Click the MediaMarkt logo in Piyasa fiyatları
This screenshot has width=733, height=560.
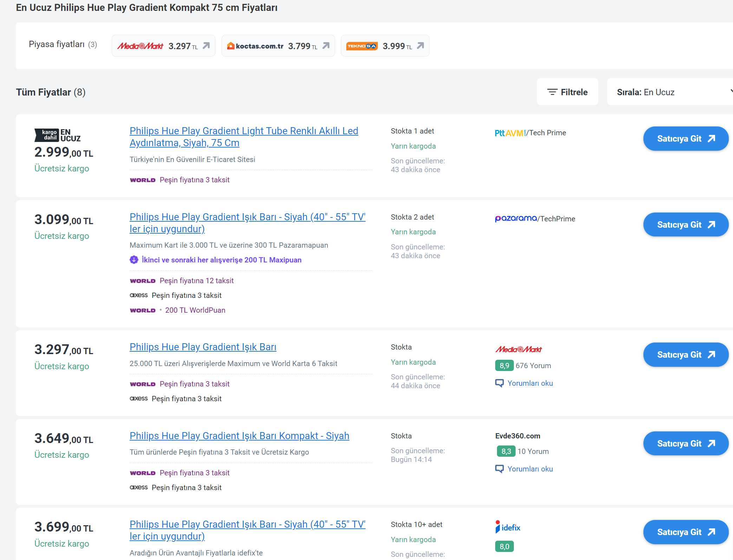coord(140,46)
